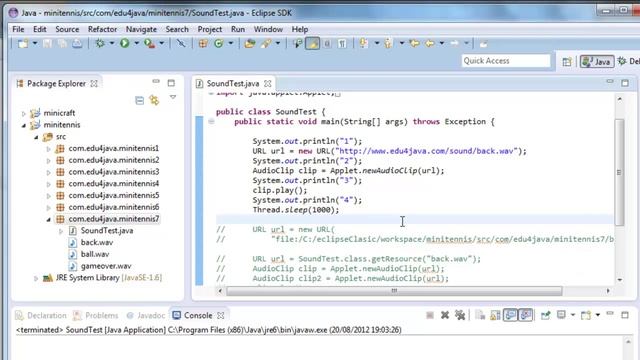Click the New Java Class toolbar icon
The image size is (640, 360).
pyautogui.click(x=219, y=43)
